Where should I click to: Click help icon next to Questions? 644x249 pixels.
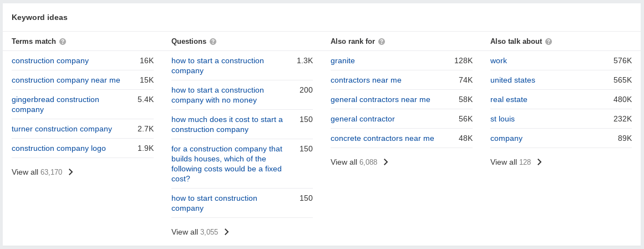pos(213,42)
